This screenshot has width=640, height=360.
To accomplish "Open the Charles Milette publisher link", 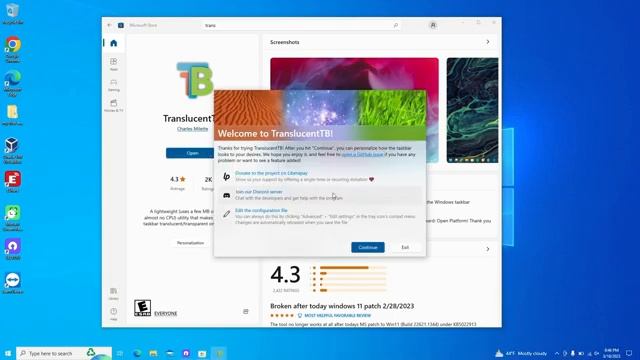I will [192, 129].
